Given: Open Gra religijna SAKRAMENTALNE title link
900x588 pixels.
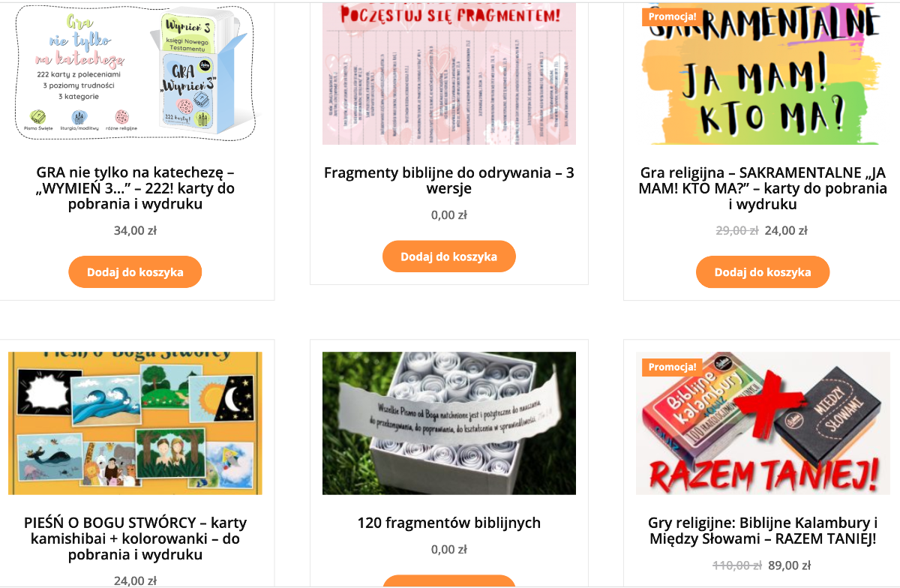Looking at the screenshot, I should [763, 188].
